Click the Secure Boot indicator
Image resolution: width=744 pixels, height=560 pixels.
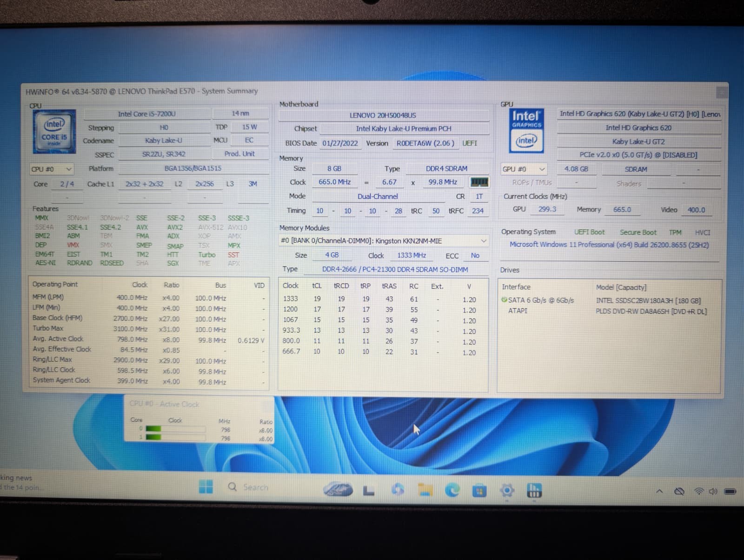pos(638,232)
